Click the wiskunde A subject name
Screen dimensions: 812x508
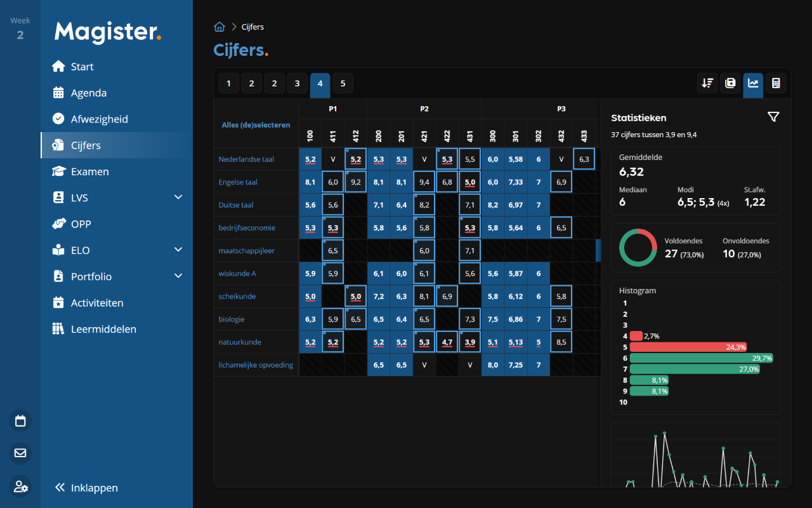pos(237,274)
